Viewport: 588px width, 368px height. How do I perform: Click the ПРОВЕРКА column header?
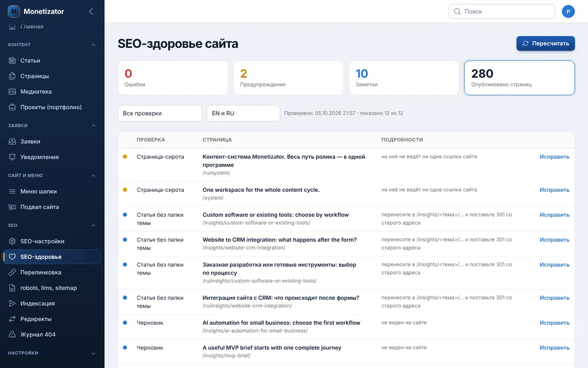(151, 140)
